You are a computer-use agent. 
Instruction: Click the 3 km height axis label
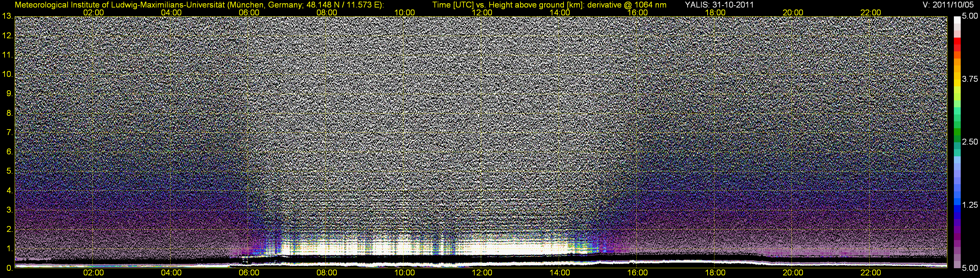10,210
